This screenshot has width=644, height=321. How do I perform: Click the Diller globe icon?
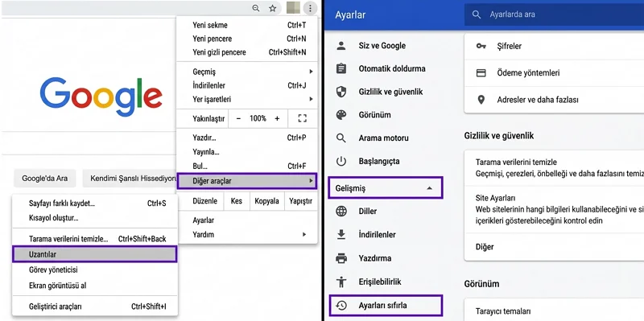pyautogui.click(x=341, y=212)
